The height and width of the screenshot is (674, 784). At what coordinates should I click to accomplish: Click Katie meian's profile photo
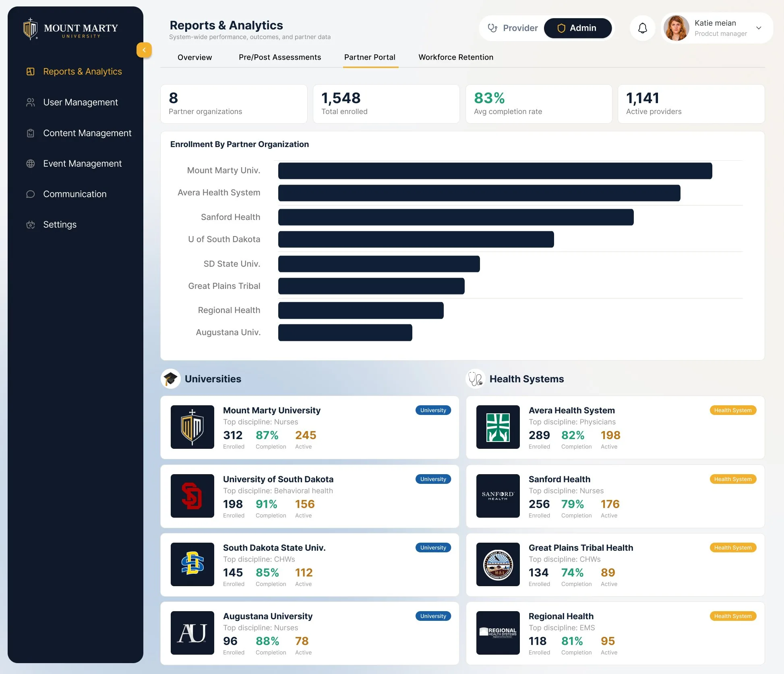(x=676, y=28)
